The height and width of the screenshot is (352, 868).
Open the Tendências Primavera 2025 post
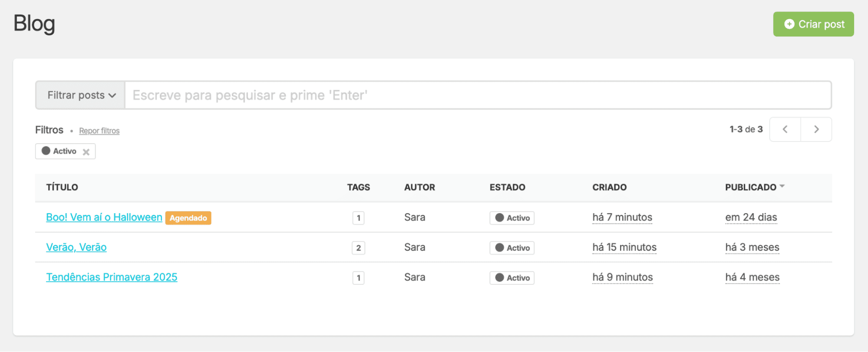pyautogui.click(x=112, y=277)
